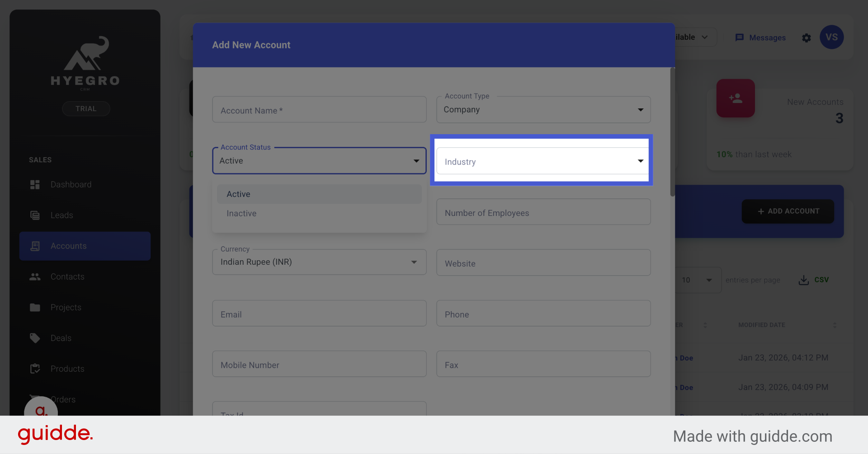Viewport: 868px width, 454px height.
Task: Click the Dashboard grid icon in sidebar
Action: (35, 184)
